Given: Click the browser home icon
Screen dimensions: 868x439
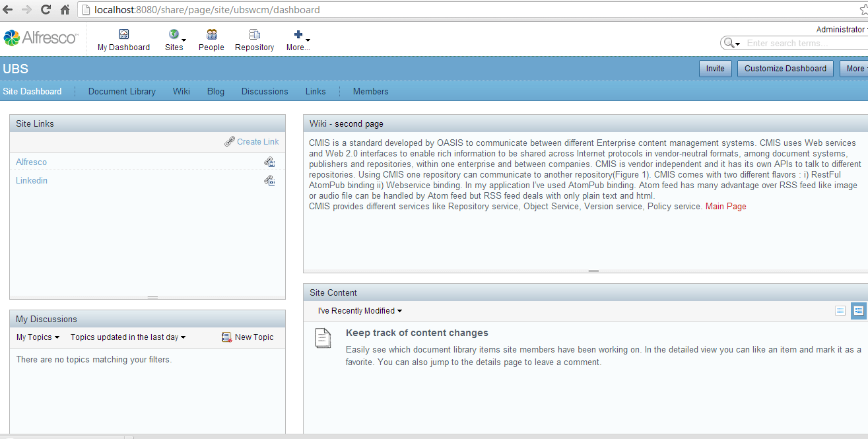Looking at the screenshot, I should (x=65, y=10).
